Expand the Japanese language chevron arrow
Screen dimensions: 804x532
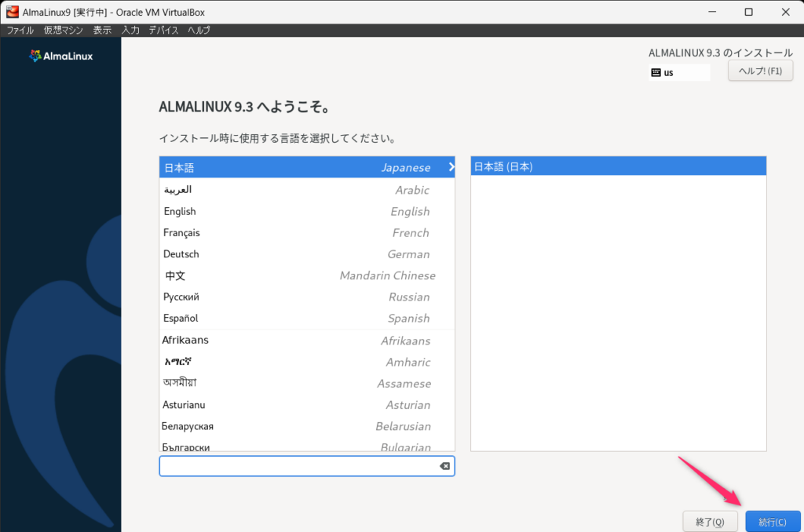[x=451, y=166]
